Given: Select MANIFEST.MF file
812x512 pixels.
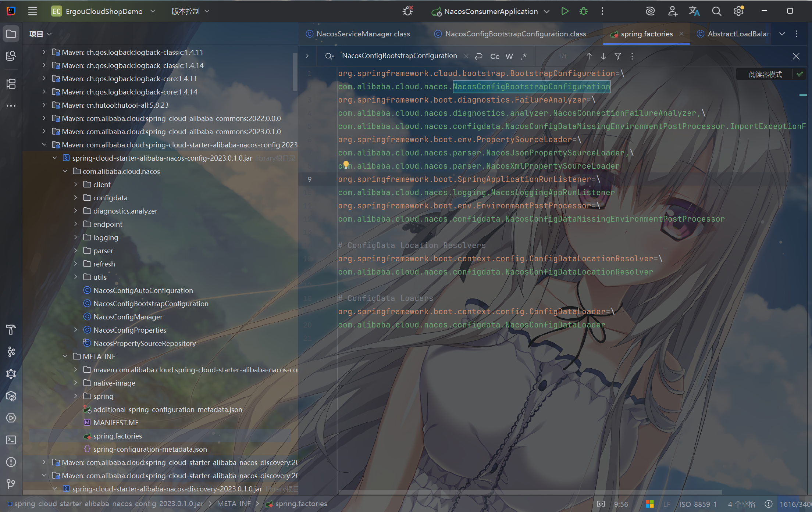Looking at the screenshot, I should click(116, 423).
